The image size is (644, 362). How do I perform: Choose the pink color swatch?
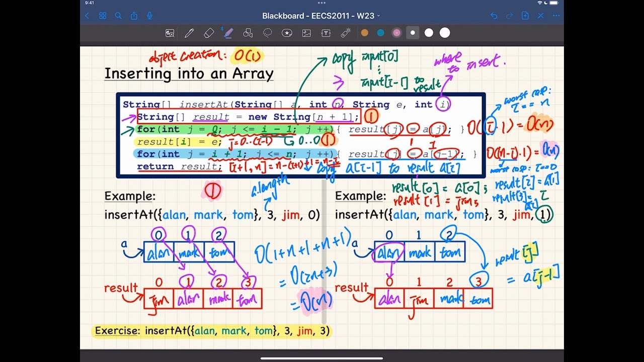point(396,33)
